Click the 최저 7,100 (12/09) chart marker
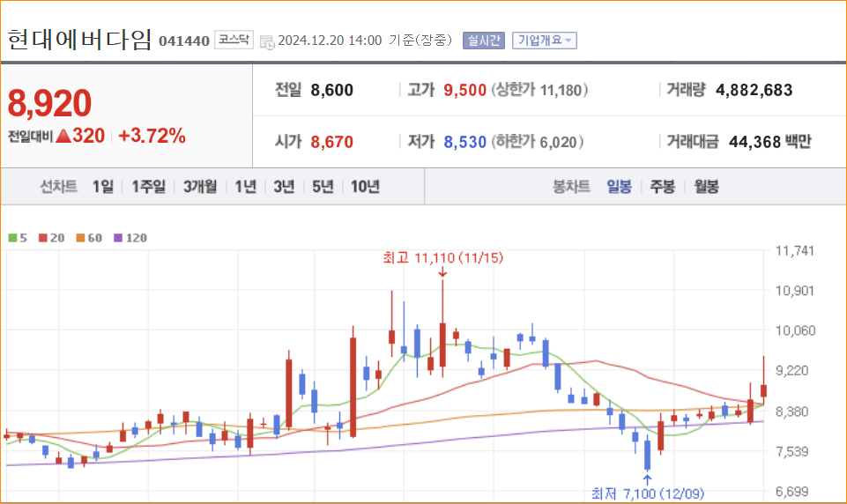This screenshot has width=847, height=504. point(647,493)
